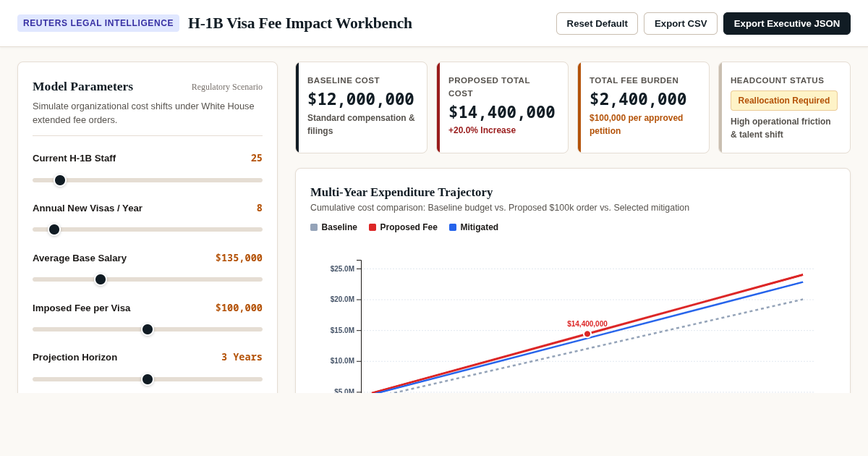Click 'High operational friction & talent shift' text

tap(781, 128)
